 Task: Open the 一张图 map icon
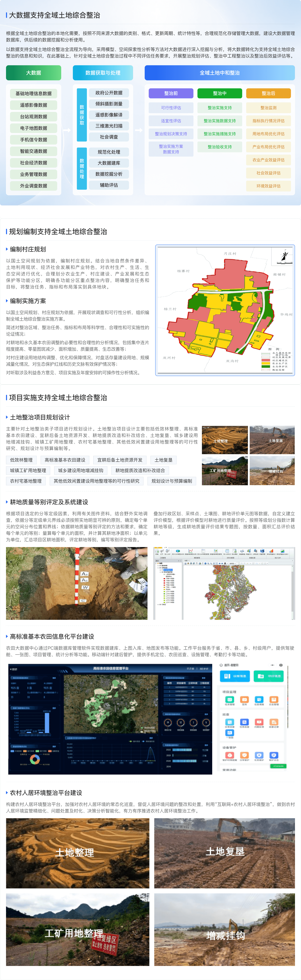[229, 733]
